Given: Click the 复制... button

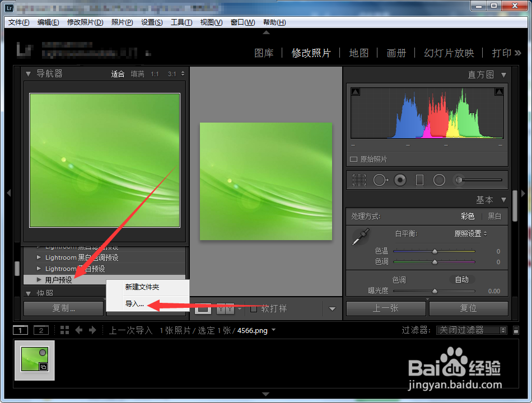Looking at the screenshot, I should point(63,308).
